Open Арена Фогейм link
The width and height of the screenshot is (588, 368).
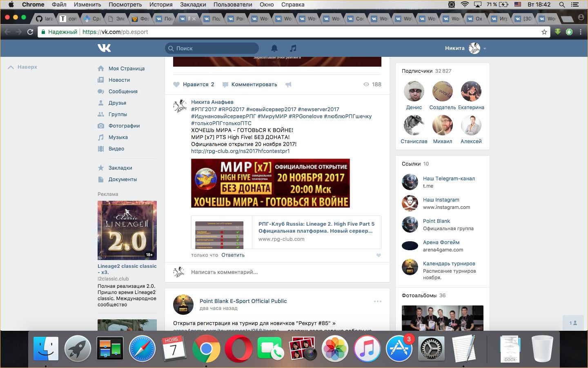click(x=441, y=242)
